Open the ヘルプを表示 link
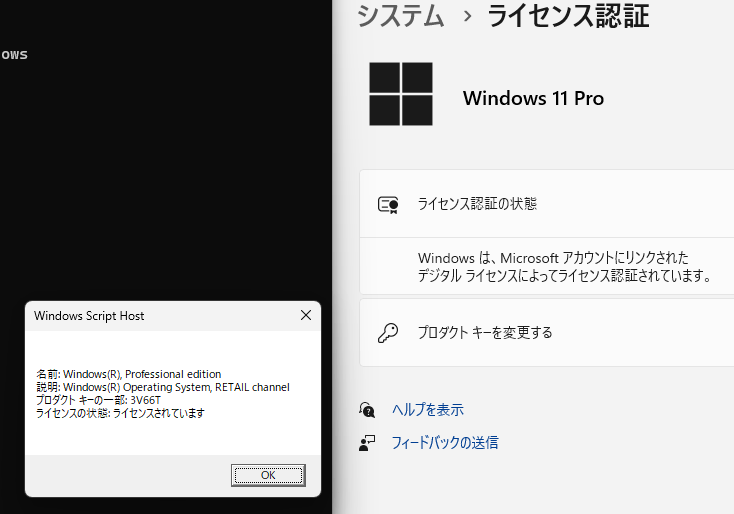The width and height of the screenshot is (734, 514). coord(428,410)
